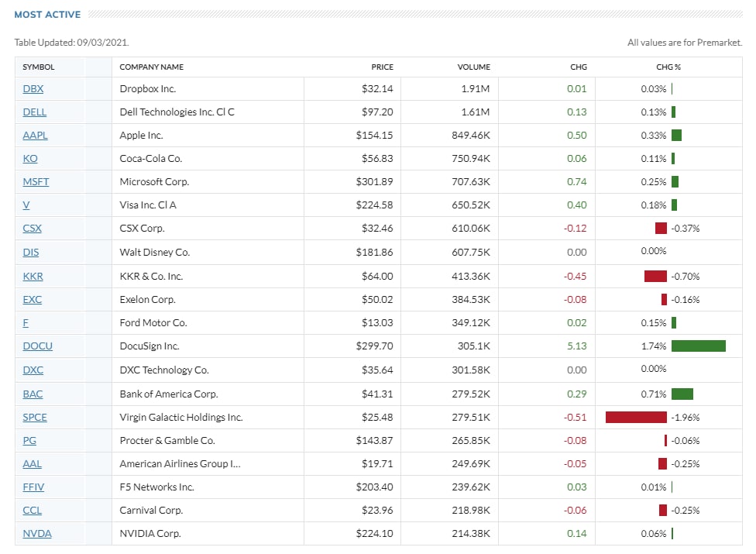This screenshot has height=554, width=756.
Task: Click Walt Disney Co. price $181.86
Action: (x=375, y=252)
